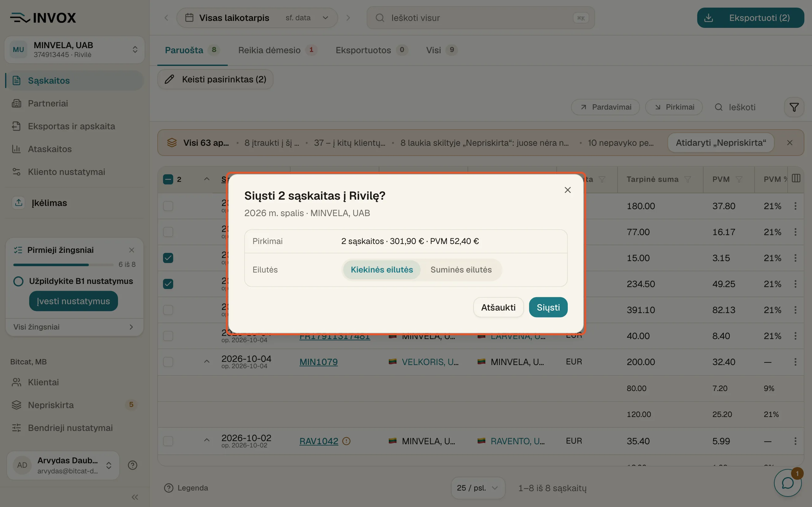
Task: Collapse the sidebar with double chevron
Action: (135, 497)
